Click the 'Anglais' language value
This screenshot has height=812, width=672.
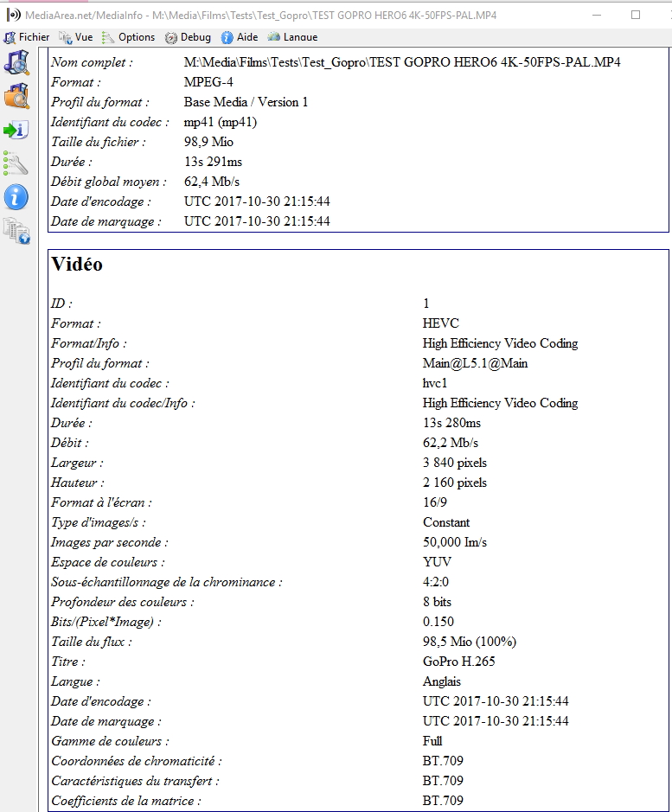(x=441, y=681)
